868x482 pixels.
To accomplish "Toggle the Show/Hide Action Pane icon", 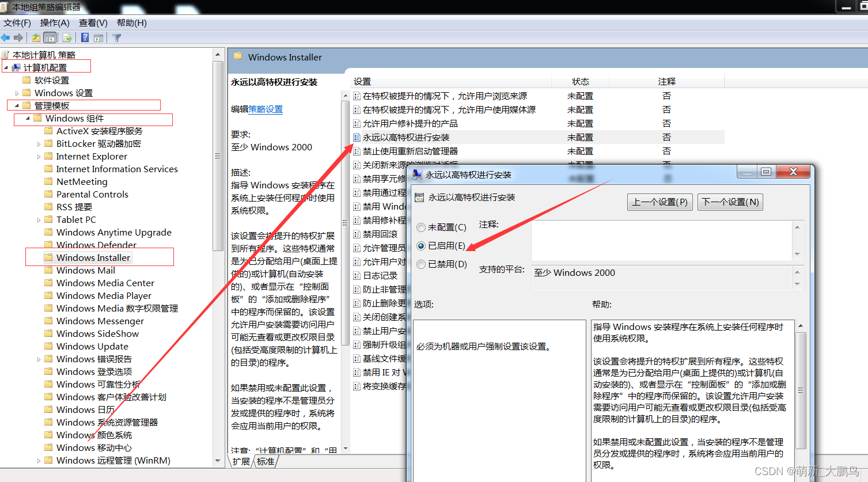I will point(98,38).
